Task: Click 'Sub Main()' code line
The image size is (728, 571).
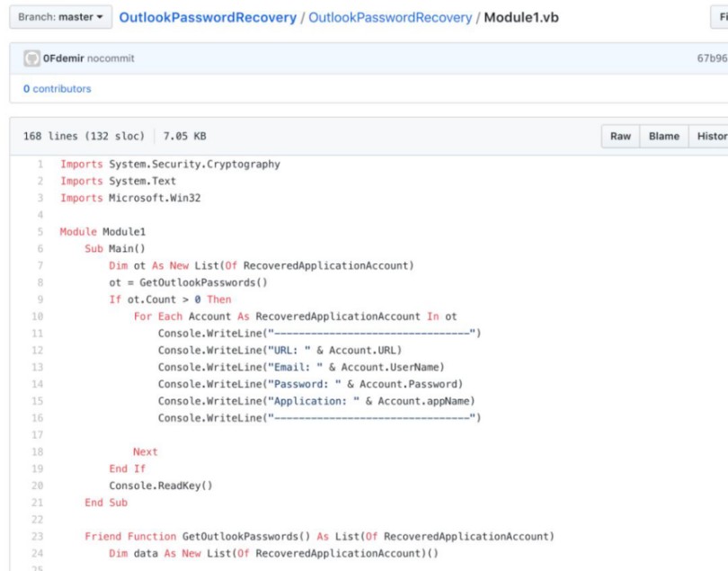Action: point(115,248)
